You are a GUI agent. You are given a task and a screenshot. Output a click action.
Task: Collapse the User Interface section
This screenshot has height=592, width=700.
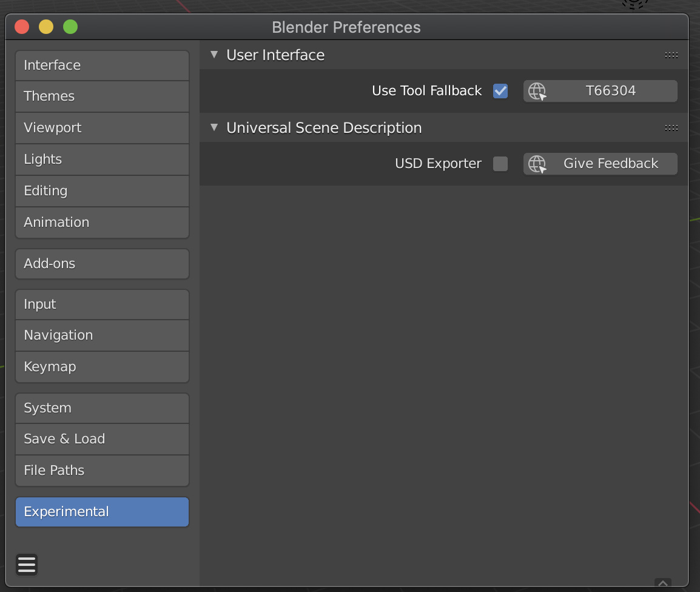(x=214, y=55)
